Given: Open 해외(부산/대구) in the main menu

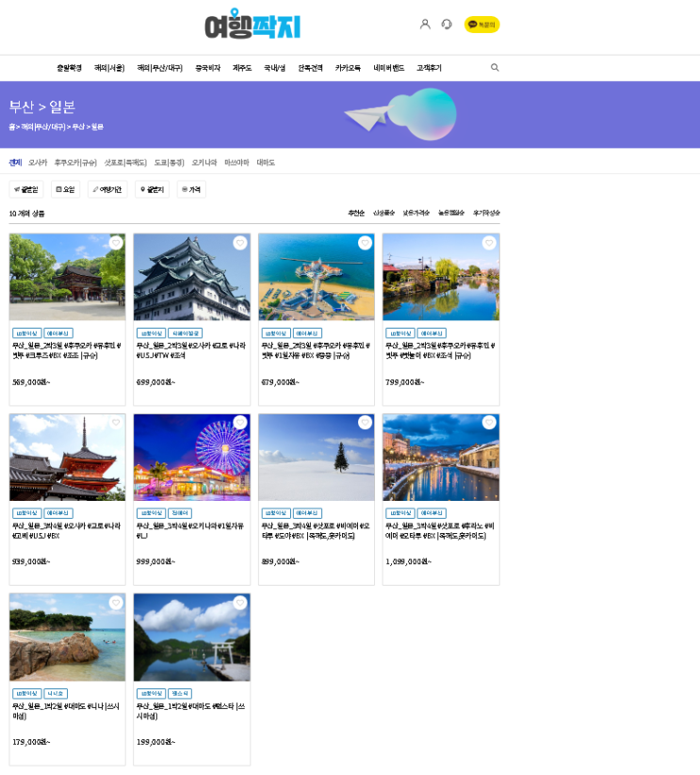Looking at the screenshot, I should [159, 68].
